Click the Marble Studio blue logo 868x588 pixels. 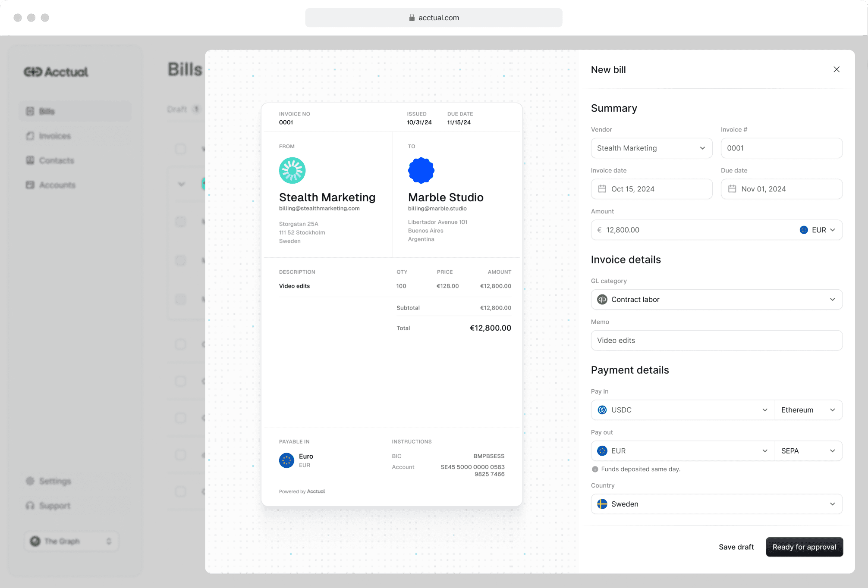pyautogui.click(x=421, y=170)
